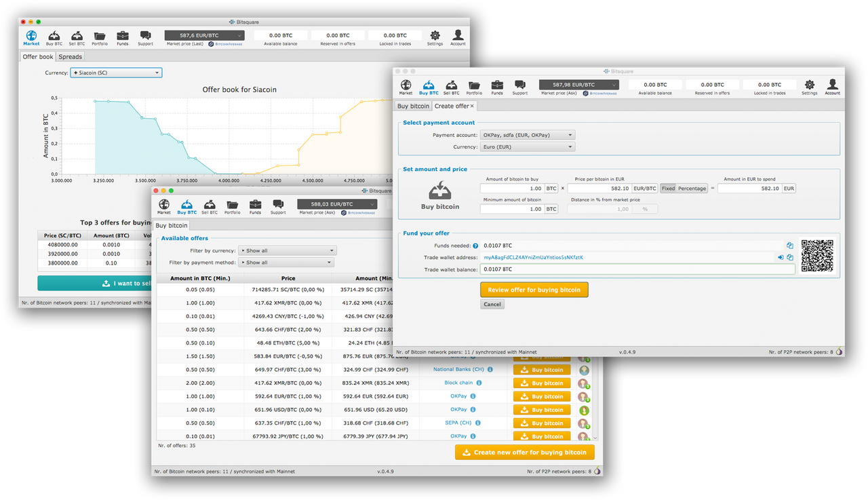The width and height of the screenshot is (868, 500).
Task: Open Portfolio in Create offer window
Action: tap(474, 87)
